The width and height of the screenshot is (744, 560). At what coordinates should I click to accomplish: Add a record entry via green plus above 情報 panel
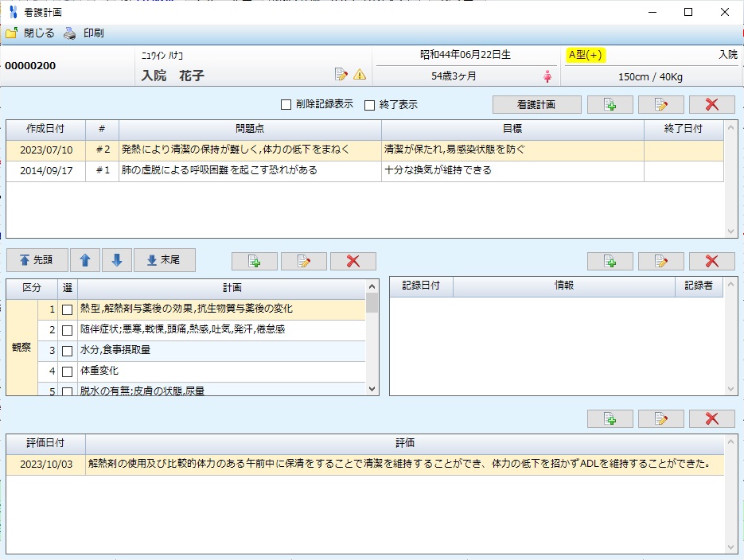click(610, 260)
